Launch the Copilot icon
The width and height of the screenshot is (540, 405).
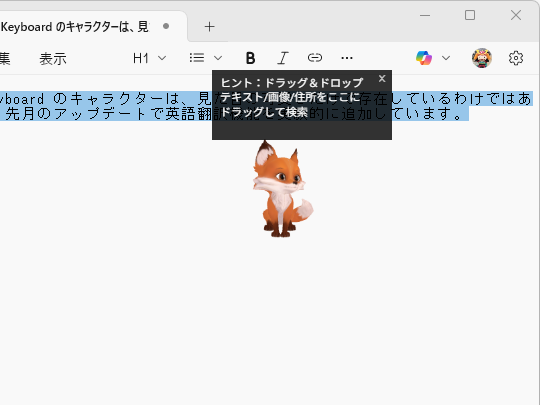(x=424, y=58)
